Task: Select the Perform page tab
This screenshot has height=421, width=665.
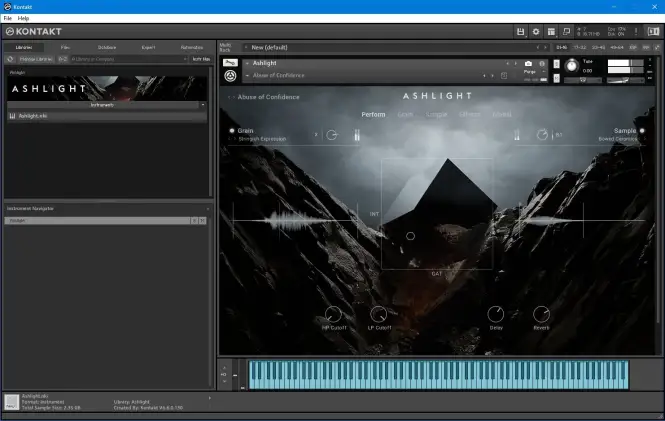Action: click(373, 114)
